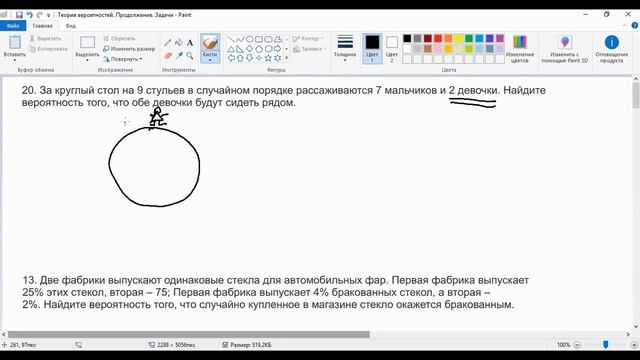Activate Цвет 1 foreground color

[x=372, y=48]
